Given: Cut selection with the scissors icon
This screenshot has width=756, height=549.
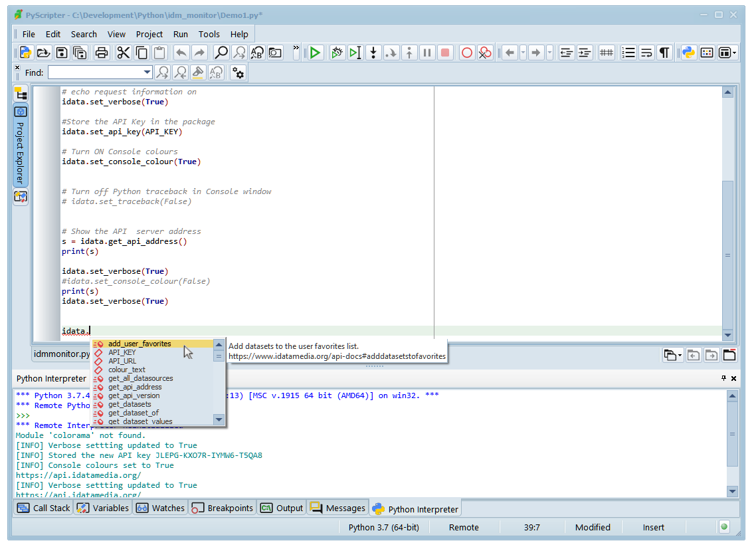Looking at the screenshot, I should (124, 53).
